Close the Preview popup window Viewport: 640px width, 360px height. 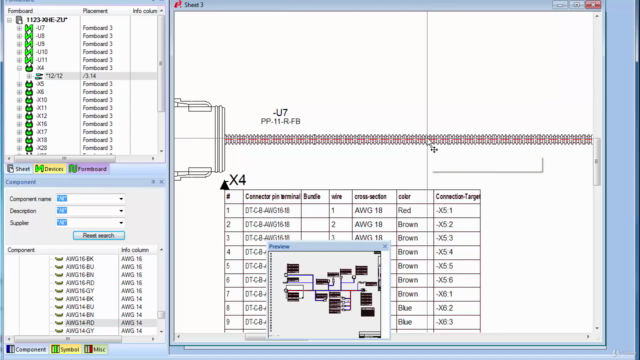(x=384, y=246)
